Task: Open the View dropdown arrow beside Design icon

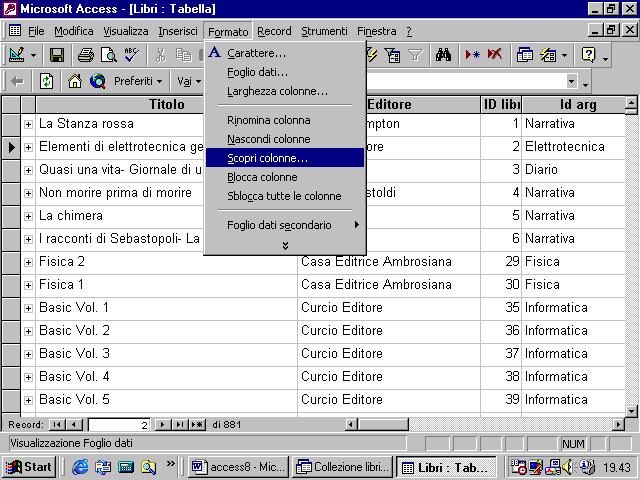Action: (x=33, y=55)
